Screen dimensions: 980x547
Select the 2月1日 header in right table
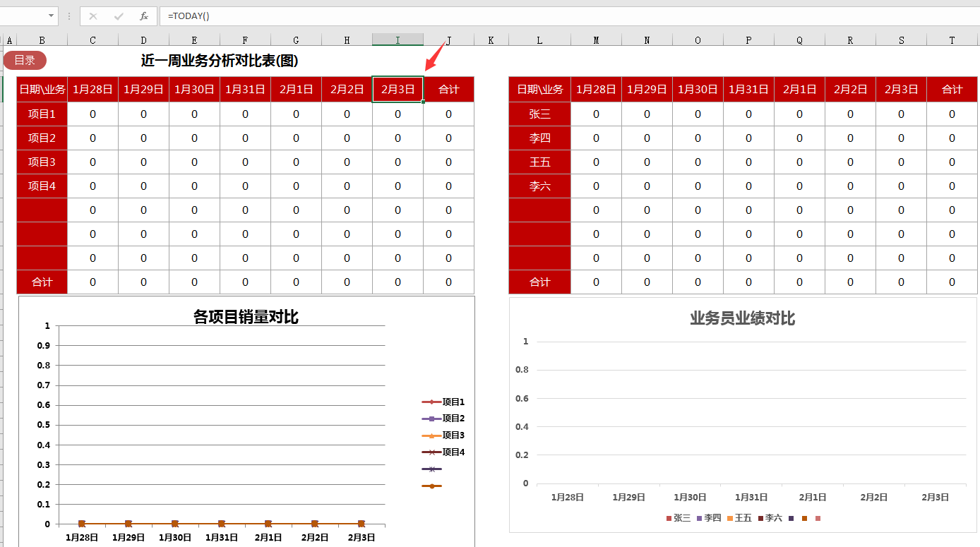(799, 90)
